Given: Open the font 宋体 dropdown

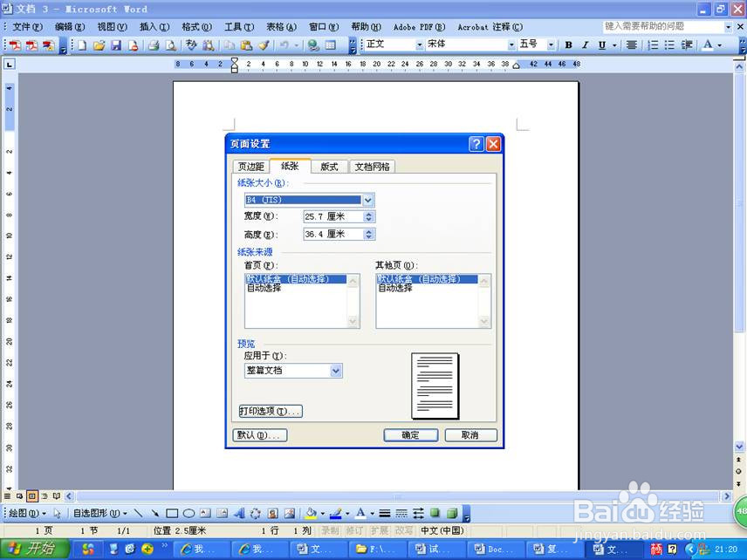Looking at the screenshot, I should 511,44.
